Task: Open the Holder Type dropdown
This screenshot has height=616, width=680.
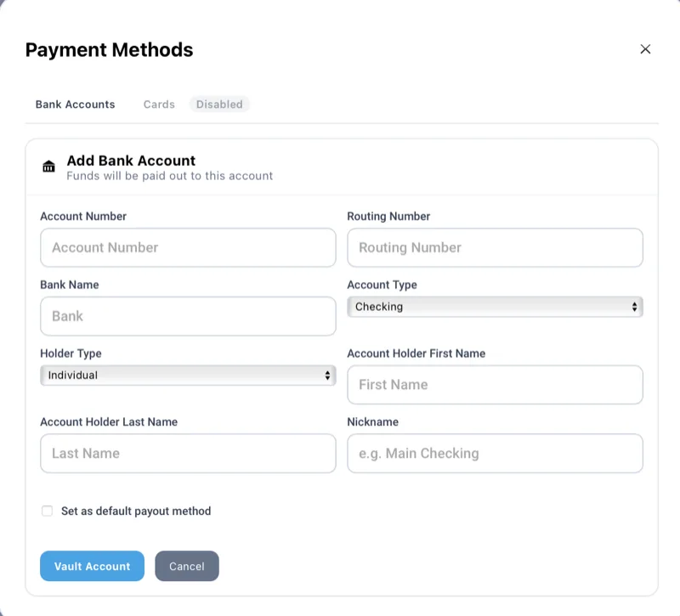Action: (188, 375)
